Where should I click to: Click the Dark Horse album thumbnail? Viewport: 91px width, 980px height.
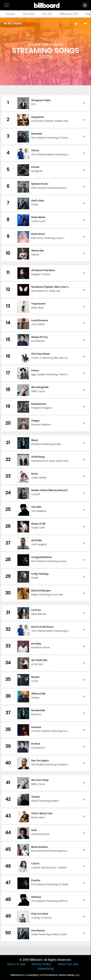[x=23, y=236]
